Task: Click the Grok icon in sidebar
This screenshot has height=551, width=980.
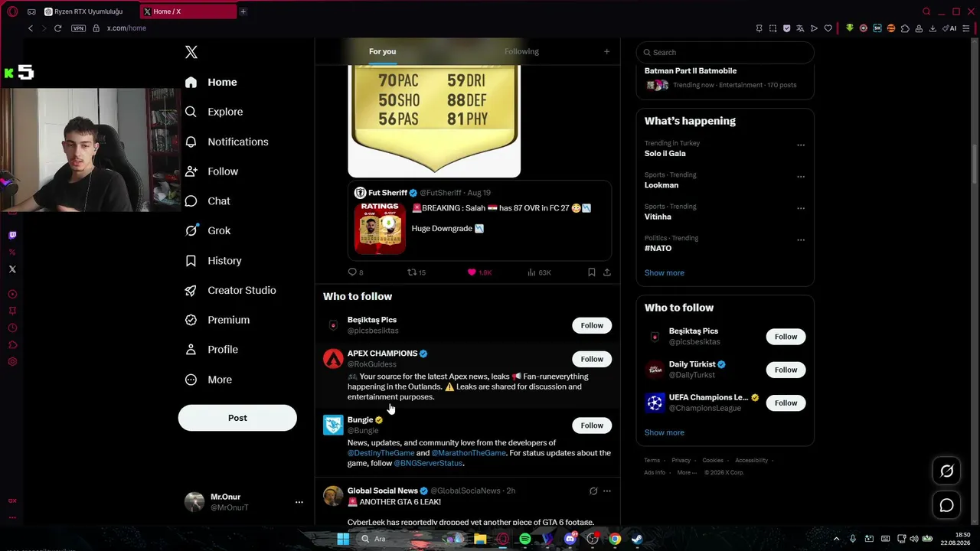Action: pyautogui.click(x=191, y=230)
